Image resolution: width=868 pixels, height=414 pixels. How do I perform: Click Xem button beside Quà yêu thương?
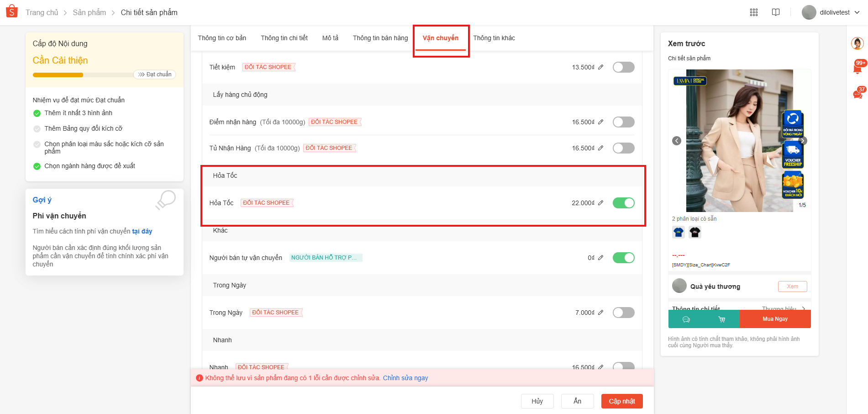coord(793,287)
